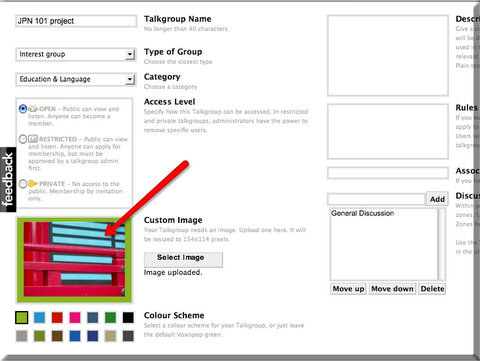Click the Move down button

tap(392, 289)
